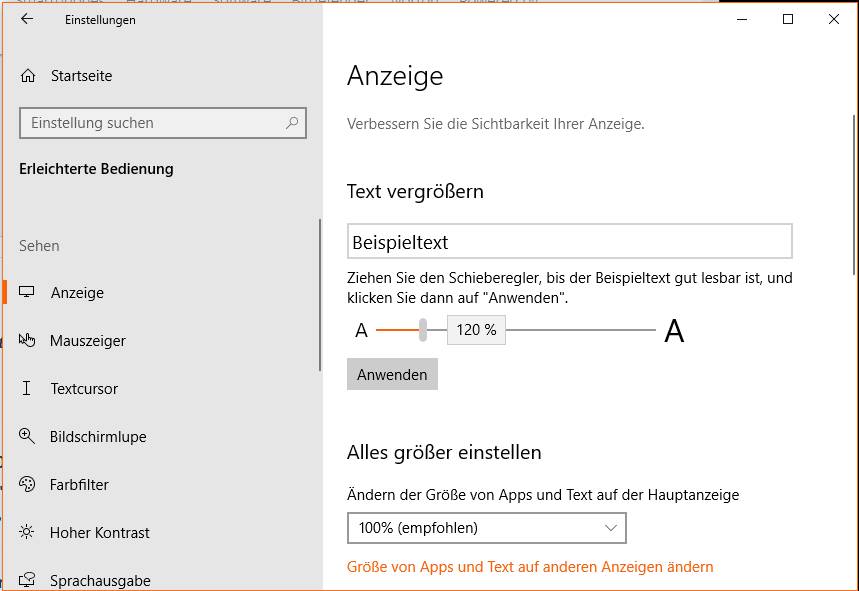The height and width of the screenshot is (591, 859).
Task: Click the text size slider thumb
Action: pos(423,330)
